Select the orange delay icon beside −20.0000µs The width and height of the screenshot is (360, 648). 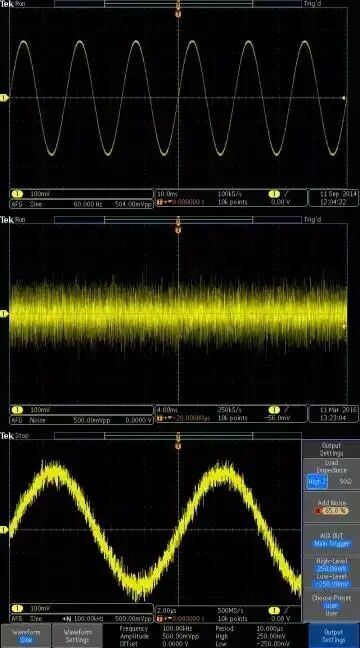159,419
